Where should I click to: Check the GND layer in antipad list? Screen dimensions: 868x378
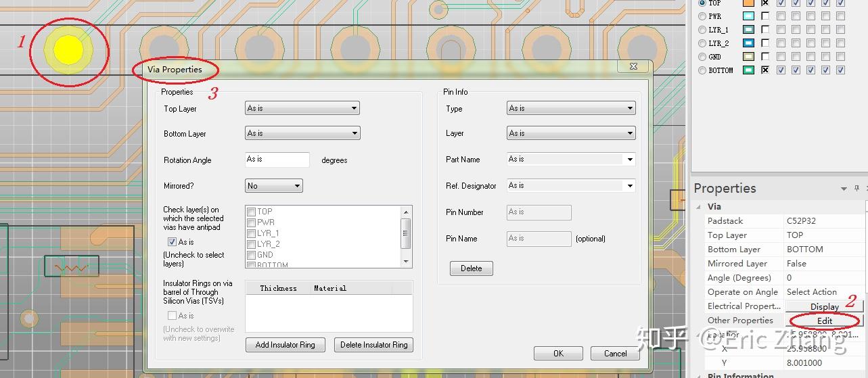coord(251,255)
